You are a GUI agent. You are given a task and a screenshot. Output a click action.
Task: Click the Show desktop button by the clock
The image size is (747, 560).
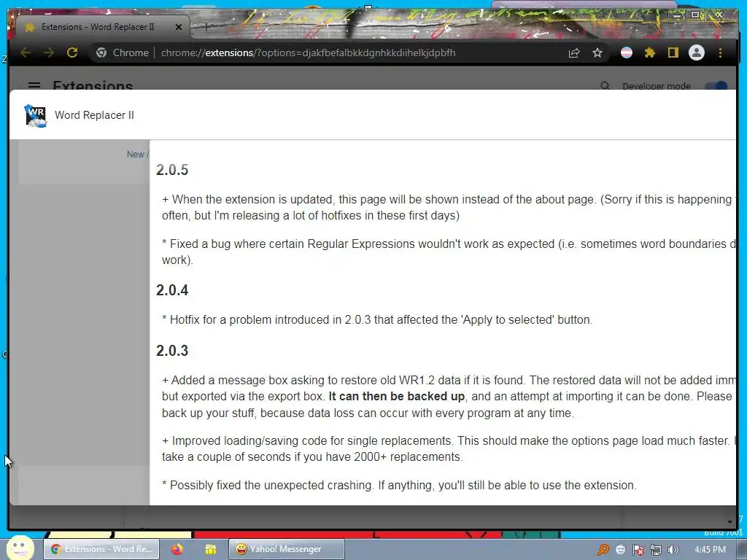click(743, 550)
